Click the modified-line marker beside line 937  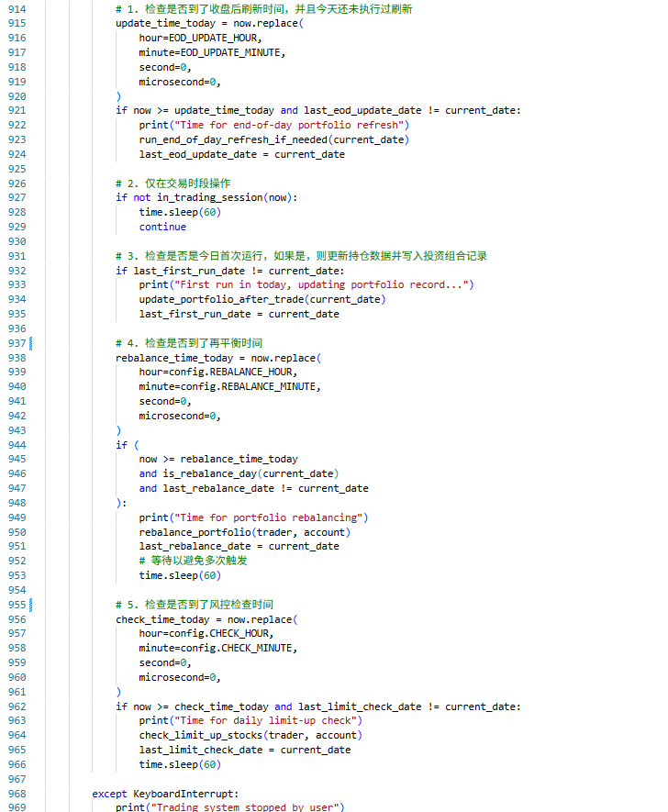point(32,343)
